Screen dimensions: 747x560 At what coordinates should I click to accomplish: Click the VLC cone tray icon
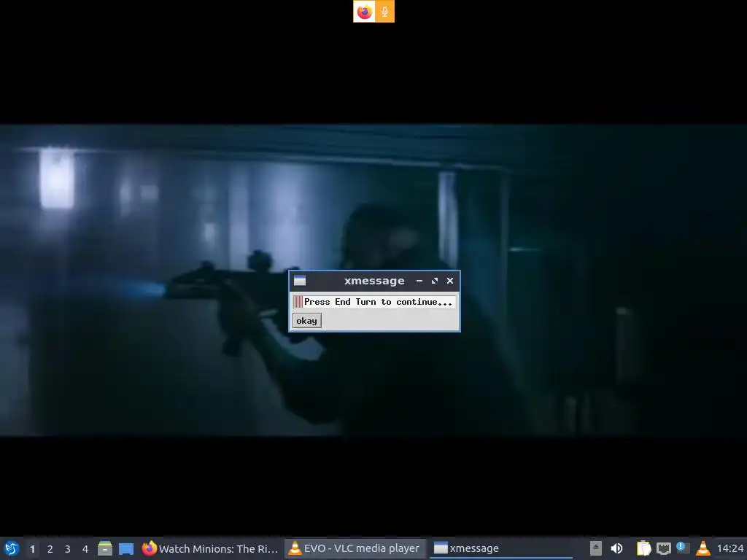tap(703, 548)
